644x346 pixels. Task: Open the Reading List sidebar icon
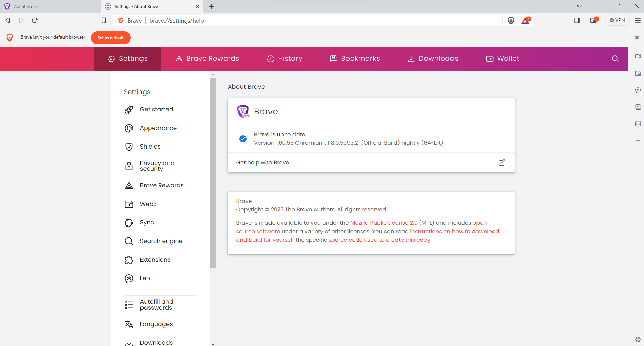pos(638,124)
